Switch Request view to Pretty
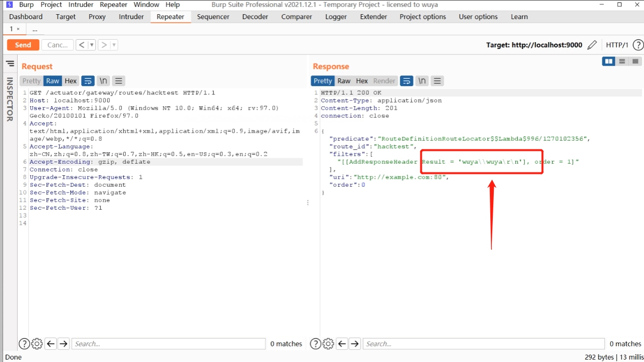 coord(31,81)
